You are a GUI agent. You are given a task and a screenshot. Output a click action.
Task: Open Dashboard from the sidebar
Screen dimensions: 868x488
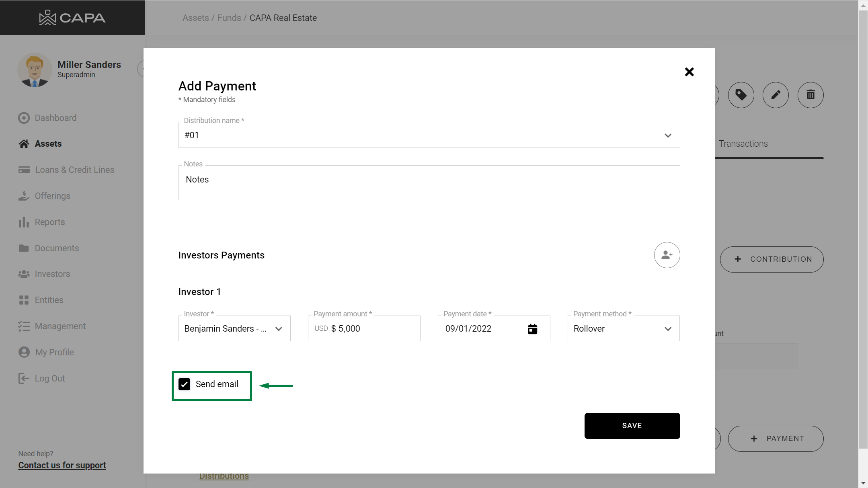(55, 118)
